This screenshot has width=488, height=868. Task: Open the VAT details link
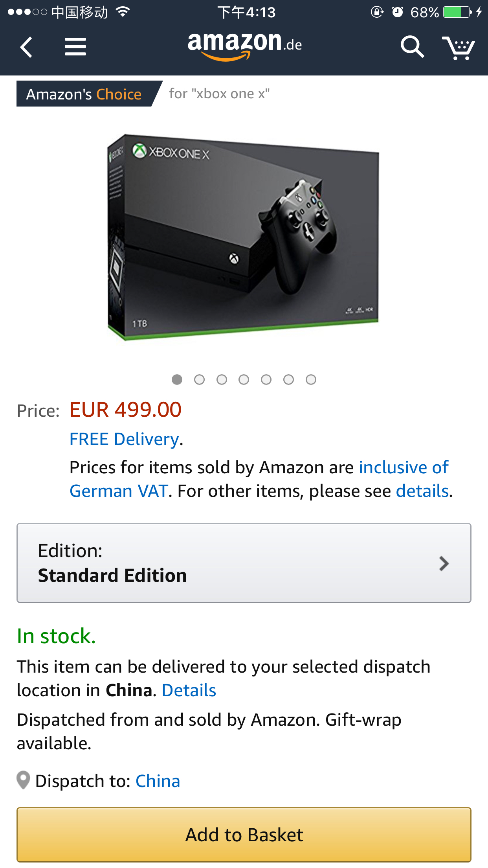[422, 491]
